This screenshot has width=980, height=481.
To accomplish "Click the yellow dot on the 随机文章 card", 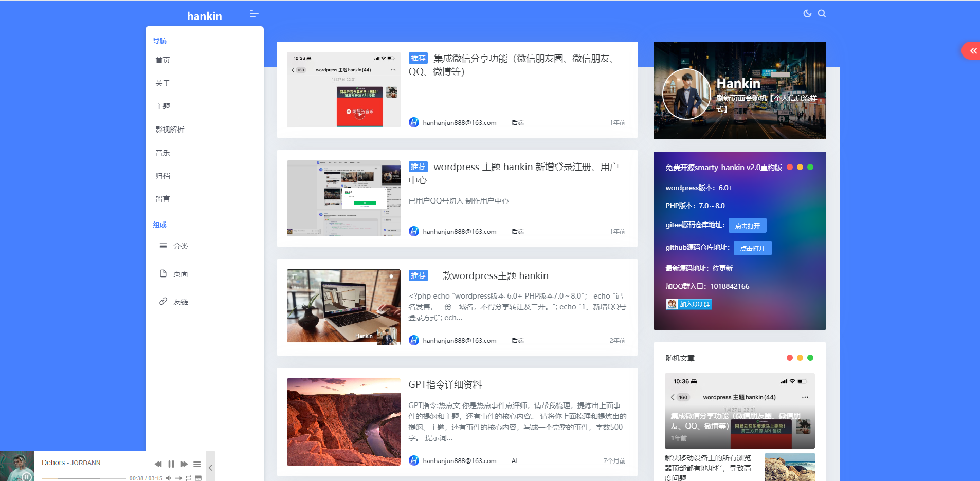I will [800, 358].
